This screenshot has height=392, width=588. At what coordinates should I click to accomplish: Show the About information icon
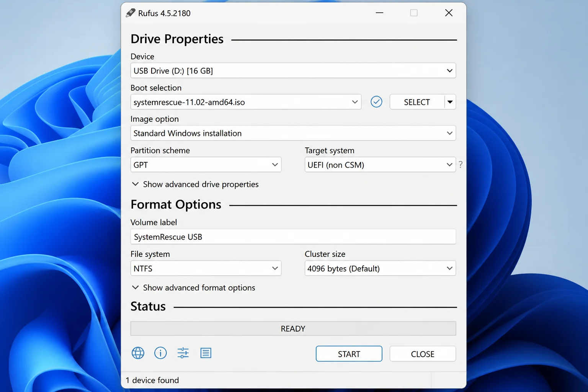[x=160, y=353]
